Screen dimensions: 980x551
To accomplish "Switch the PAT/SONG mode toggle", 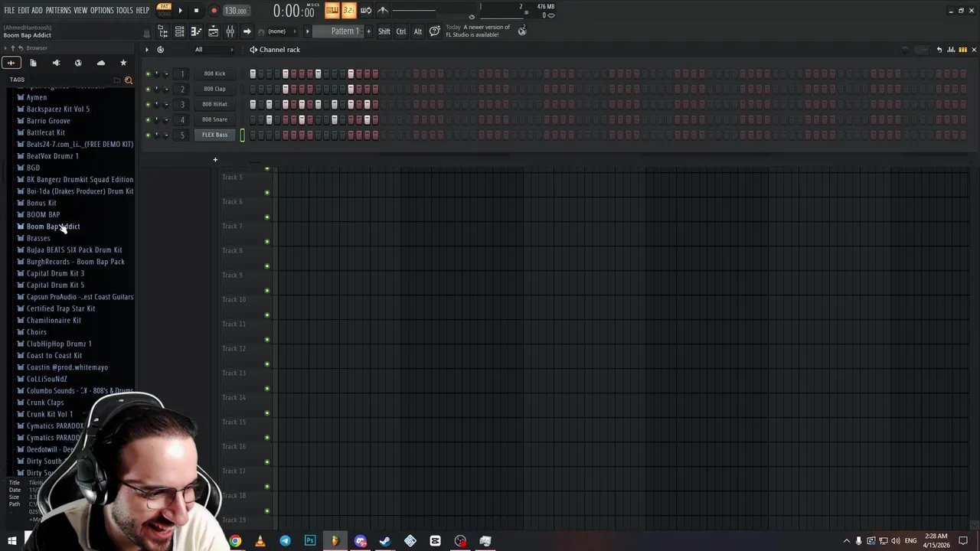I will click(164, 10).
